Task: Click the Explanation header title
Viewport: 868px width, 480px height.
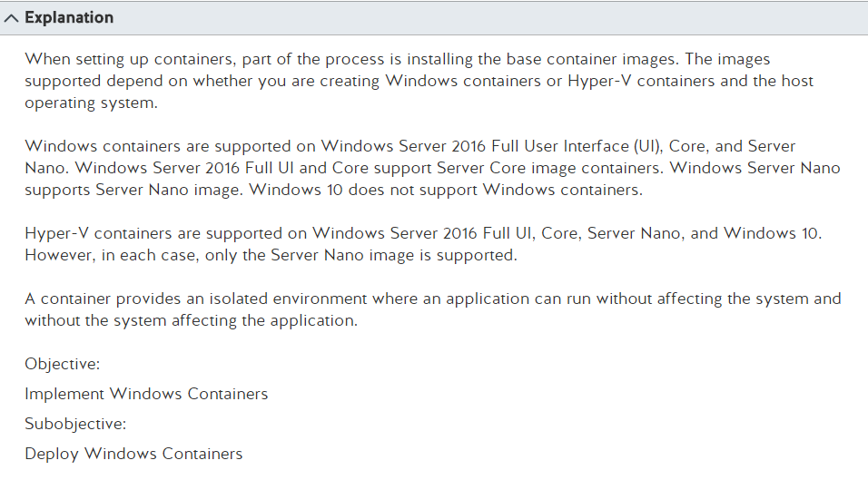Action: (x=69, y=18)
